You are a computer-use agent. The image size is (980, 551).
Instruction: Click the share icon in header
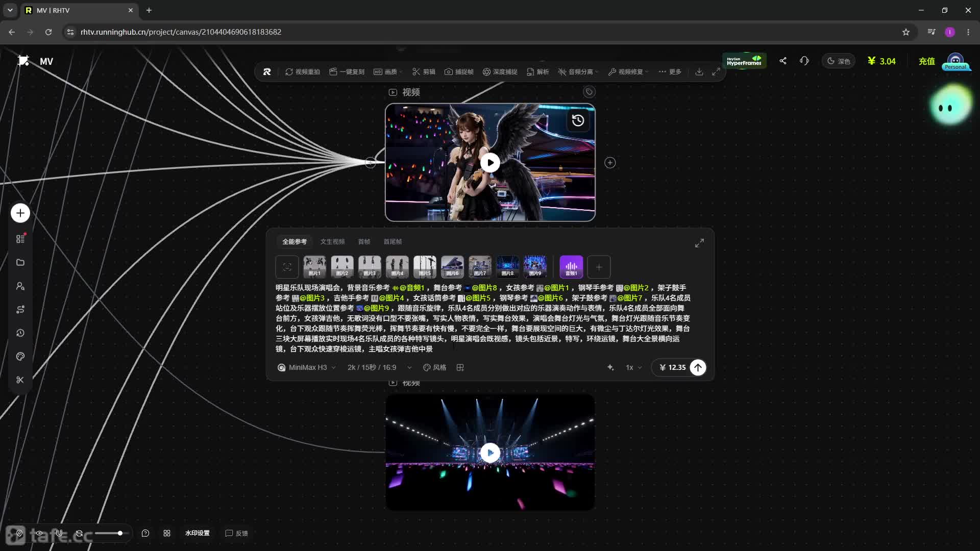pos(783,61)
